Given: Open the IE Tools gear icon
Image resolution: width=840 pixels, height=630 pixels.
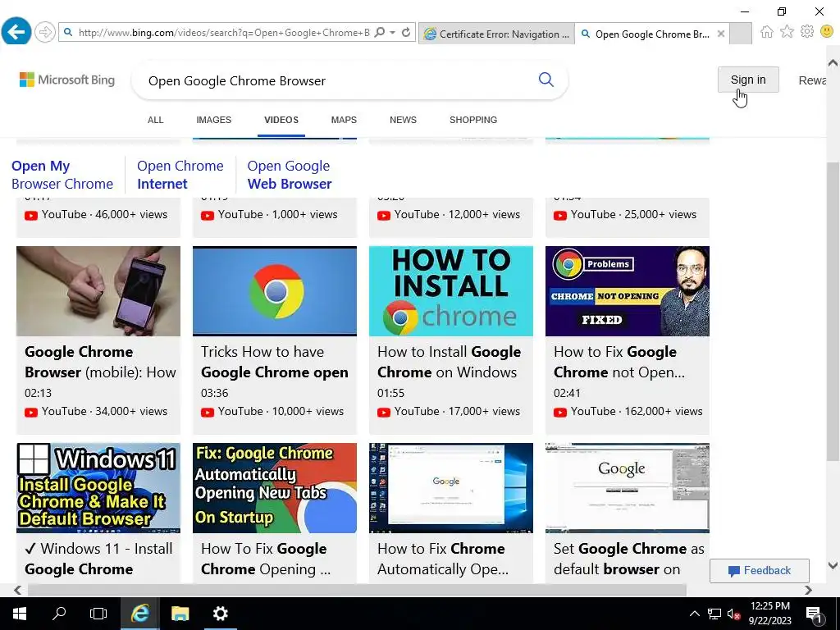Looking at the screenshot, I should tap(807, 32).
